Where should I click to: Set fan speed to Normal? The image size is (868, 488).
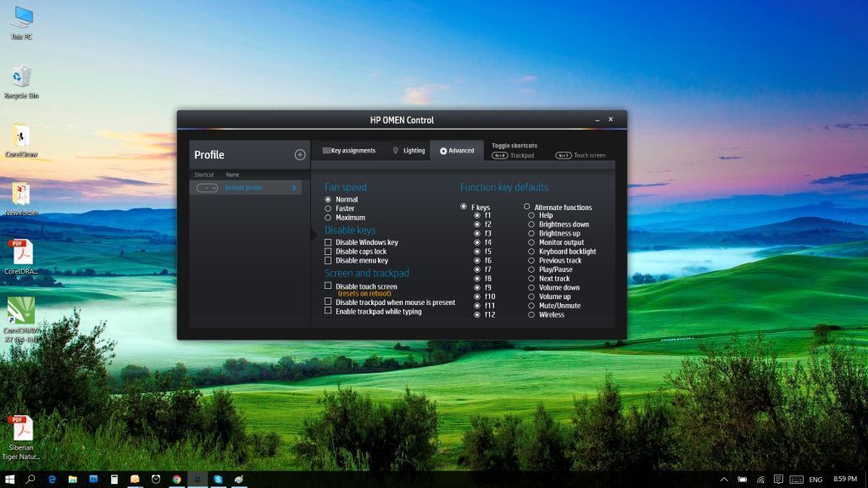point(328,200)
